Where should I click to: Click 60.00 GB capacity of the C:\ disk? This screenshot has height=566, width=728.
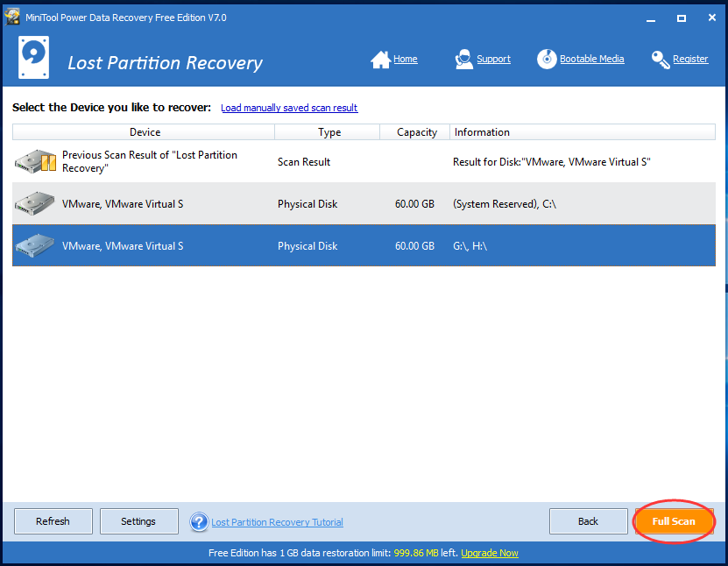pyautogui.click(x=414, y=204)
